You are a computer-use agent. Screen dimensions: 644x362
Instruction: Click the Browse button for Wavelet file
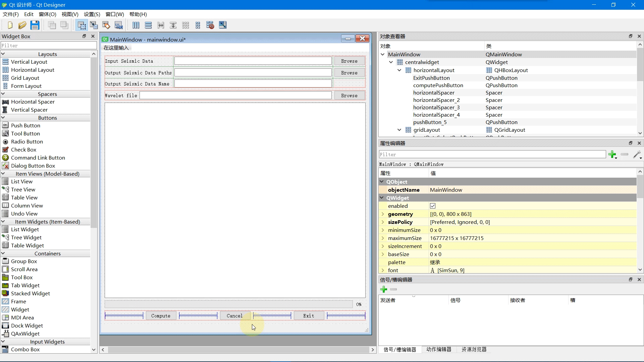[x=349, y=95]
